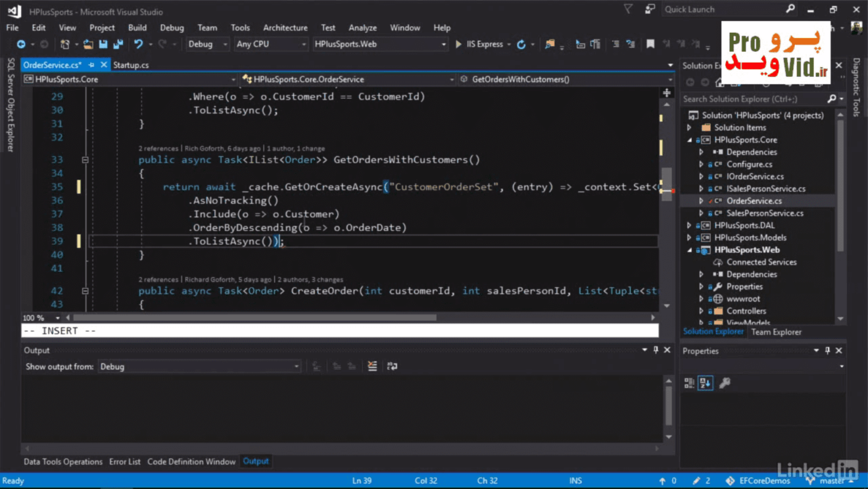Clear all text in the Output window
Screen dimensions: 868x489
tap(372, 366)
